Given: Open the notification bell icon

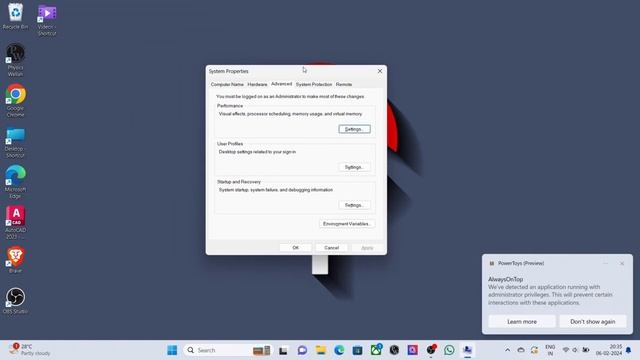Looking at the screenshot, I should click(x=629, y=350).
